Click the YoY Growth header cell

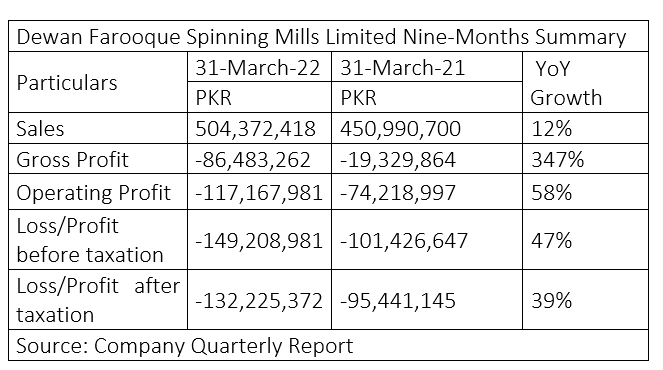[585, 82]
